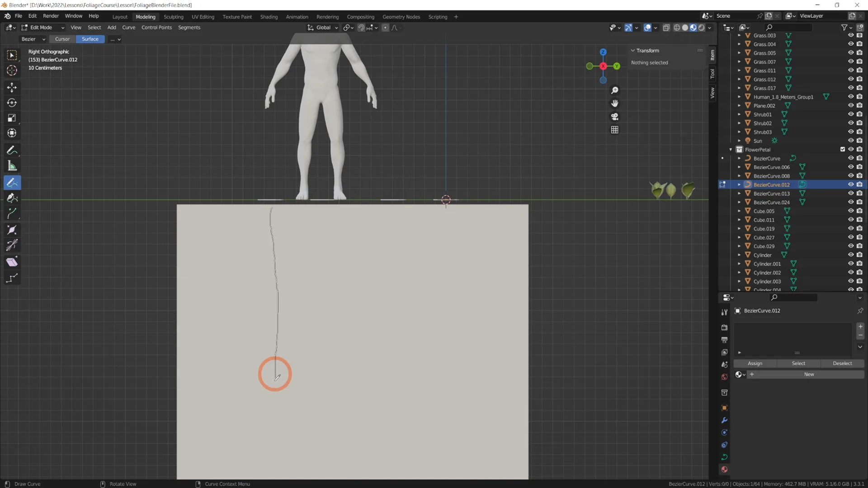Open the Modifier Properties tab (wrench icon)
This screenshot has height=488, width=868.
point(724,420)
